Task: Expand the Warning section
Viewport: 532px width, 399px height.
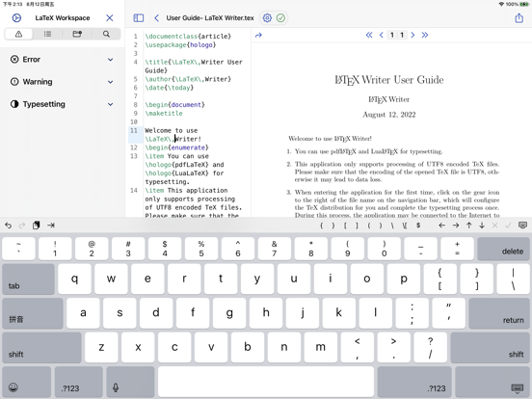Action: [62, 82]
